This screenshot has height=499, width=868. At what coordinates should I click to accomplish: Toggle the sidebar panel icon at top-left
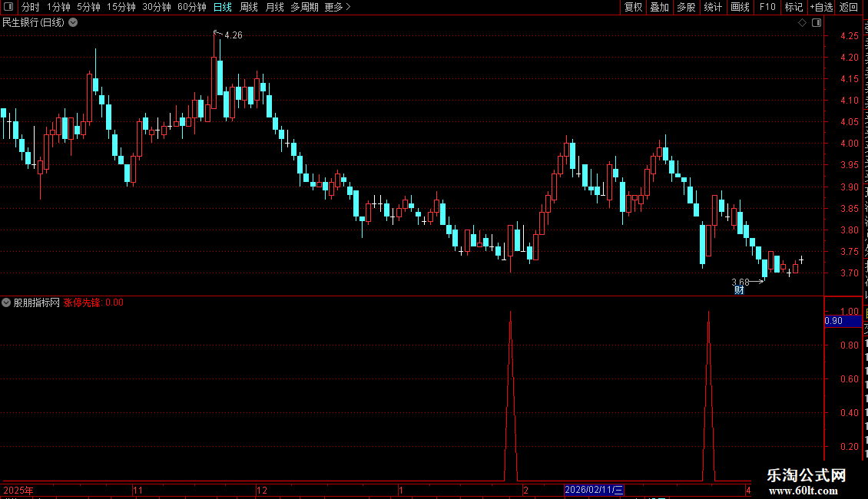click(x=8, y=7)
